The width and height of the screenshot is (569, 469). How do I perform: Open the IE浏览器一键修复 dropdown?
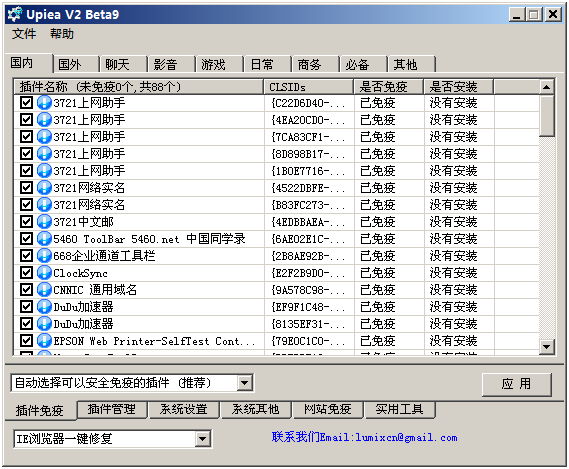[x=202, y=439]
